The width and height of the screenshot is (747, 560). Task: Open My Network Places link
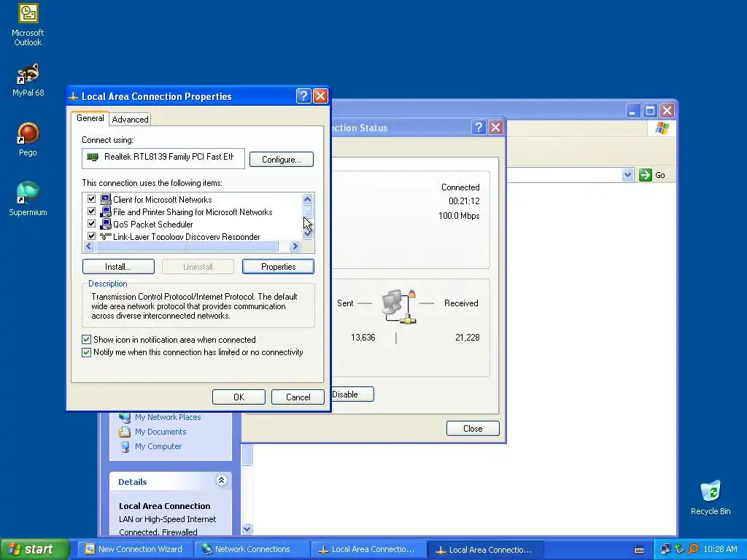click(168, 417)
